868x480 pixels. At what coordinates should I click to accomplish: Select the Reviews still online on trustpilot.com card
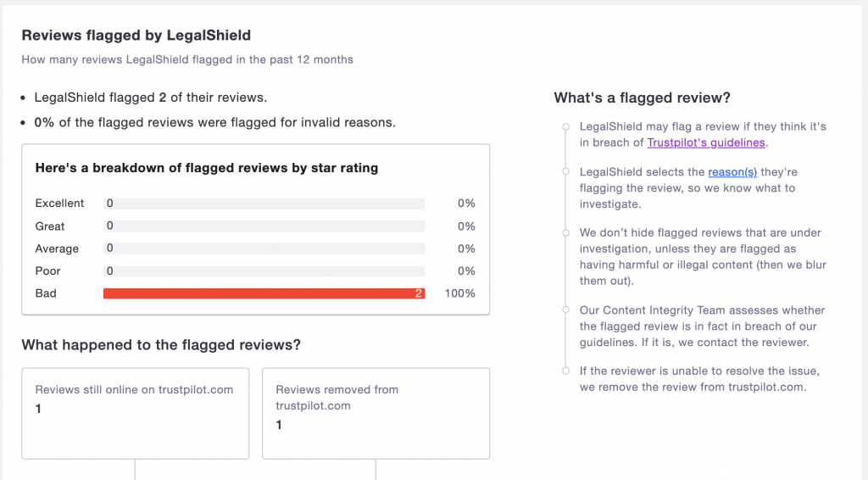135,414
